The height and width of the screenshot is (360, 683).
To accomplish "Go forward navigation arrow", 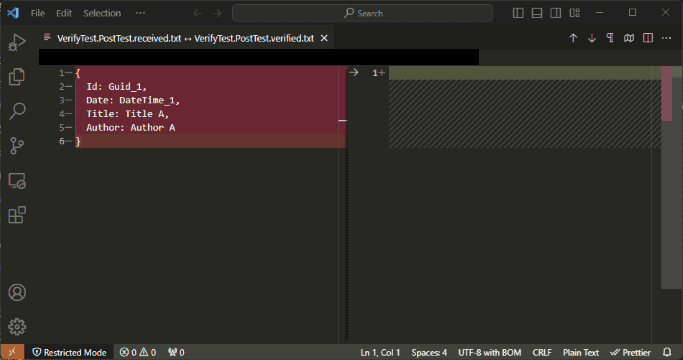I will (216, 13).
